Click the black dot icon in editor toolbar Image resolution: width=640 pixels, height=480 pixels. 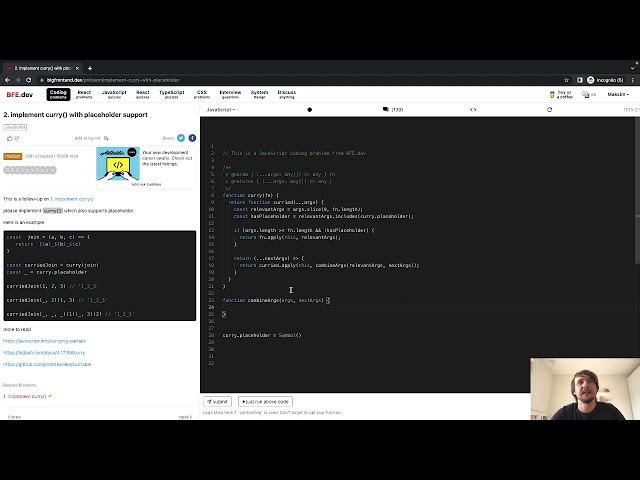309,109
